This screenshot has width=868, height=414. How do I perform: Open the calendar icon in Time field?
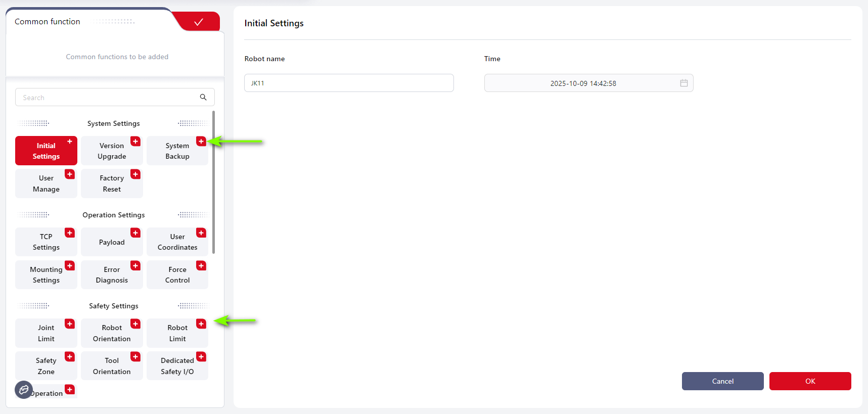point(683,83)
